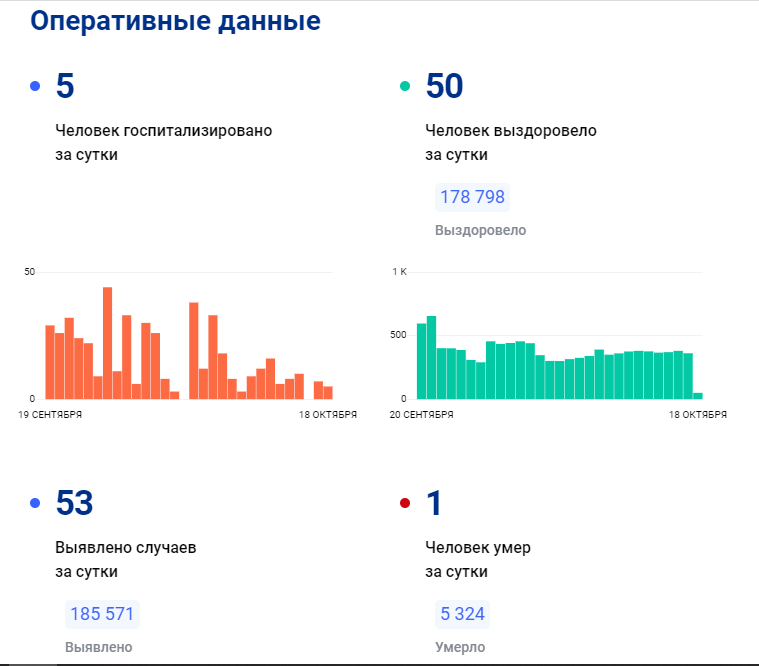Click the large number 53 detected cases
Viewport: 759px width, 666px height.
pyautogui.click(x=74, y=503)
